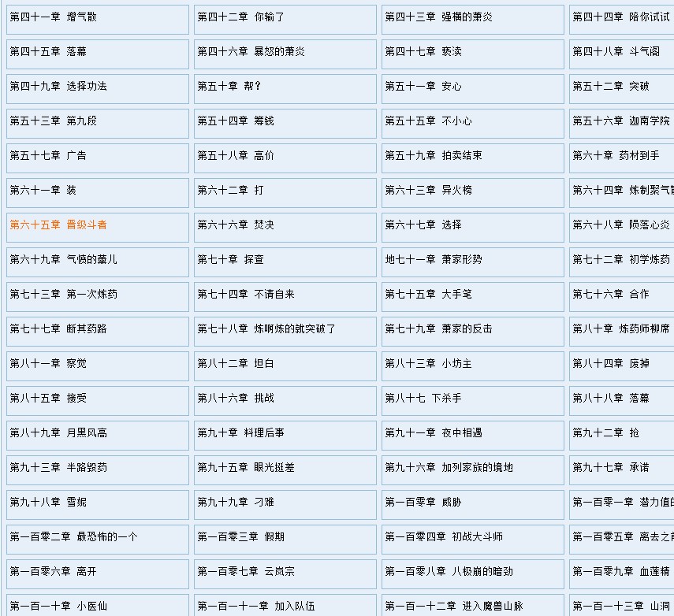The width and height of the screenshot is (674, 616).
Task: Open chapter 第六十七章 选择
Action: pyautogui.click(x=423, y=225)
